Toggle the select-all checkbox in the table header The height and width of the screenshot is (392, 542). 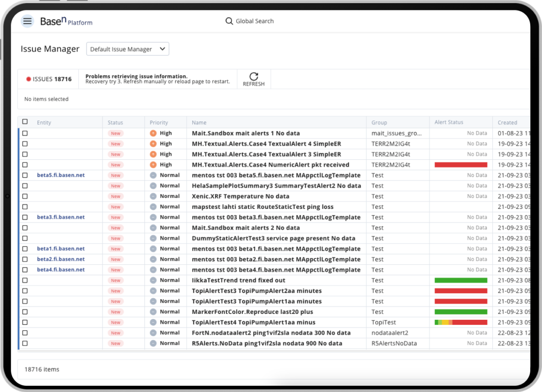[x=25, y=122]
